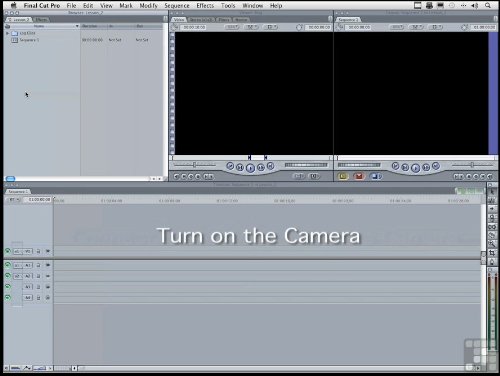Open the Name column dropdown arrow in Browser
The image size is (500, 376).
[77, 26]
